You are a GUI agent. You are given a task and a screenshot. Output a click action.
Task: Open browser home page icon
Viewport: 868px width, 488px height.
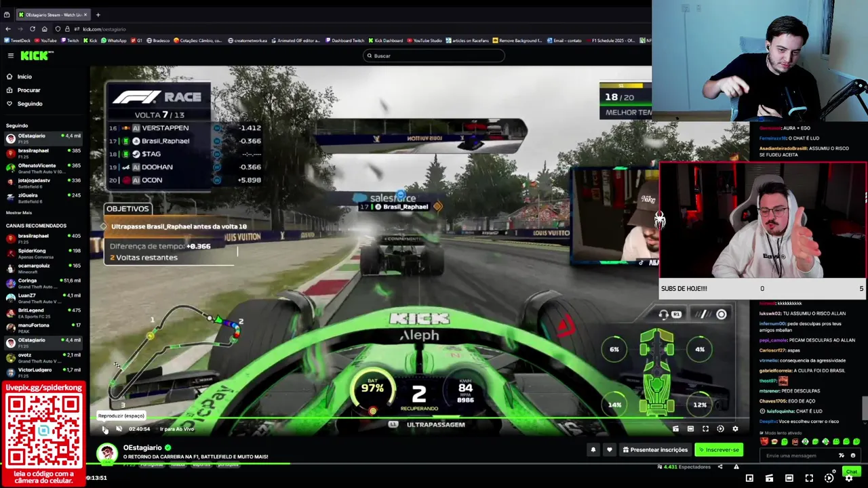[44, 29]
